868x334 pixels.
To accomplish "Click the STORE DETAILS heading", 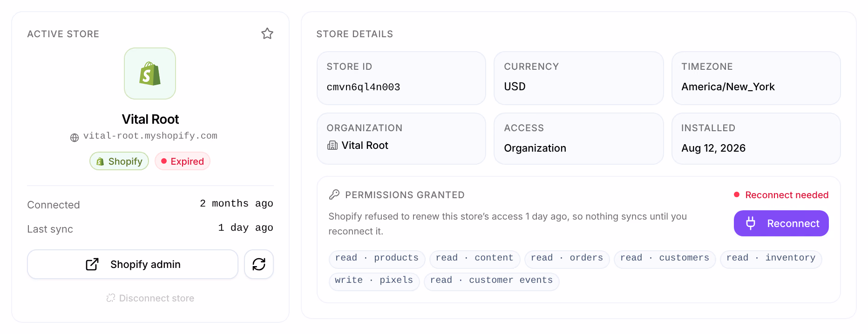I will (x=354, y=34).
